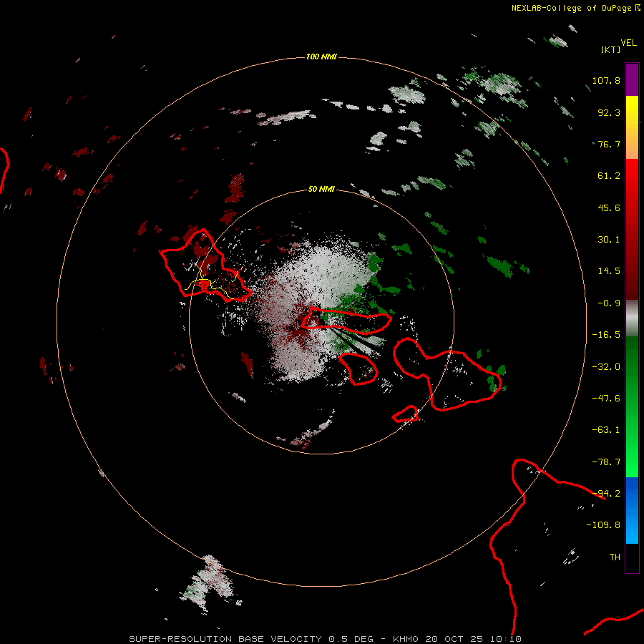This screenshot has height=644, width=644.
Task: Click the -47.6 velocity scale value
Action: 606,399
